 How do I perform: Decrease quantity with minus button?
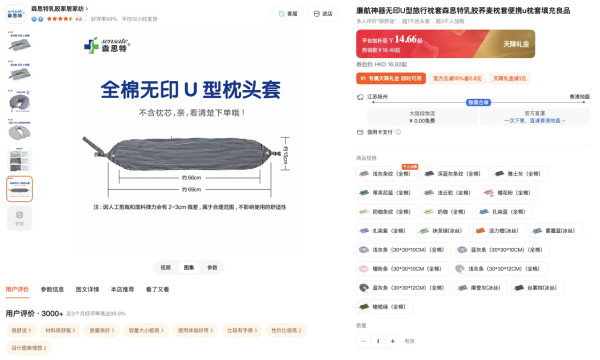pos(364,341)
